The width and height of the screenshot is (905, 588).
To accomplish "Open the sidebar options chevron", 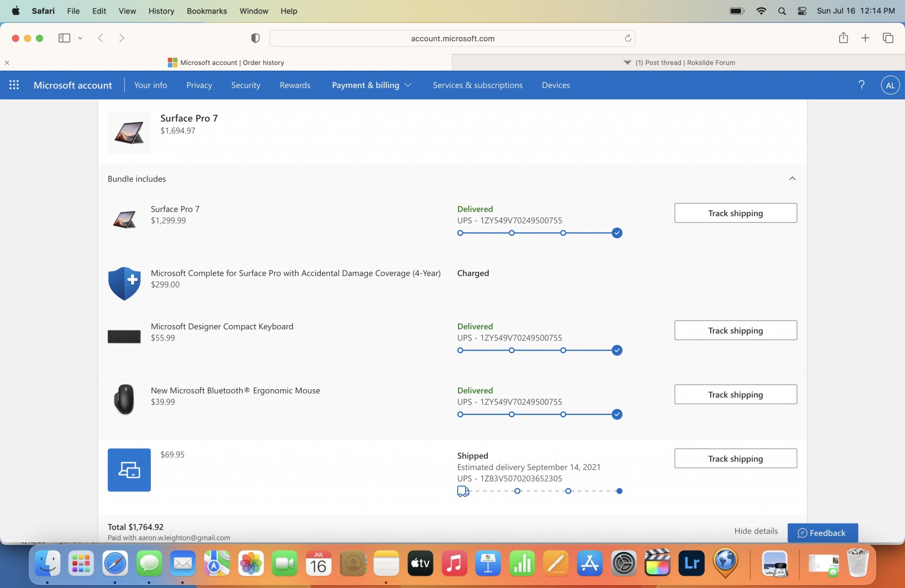I will point(80,38).
